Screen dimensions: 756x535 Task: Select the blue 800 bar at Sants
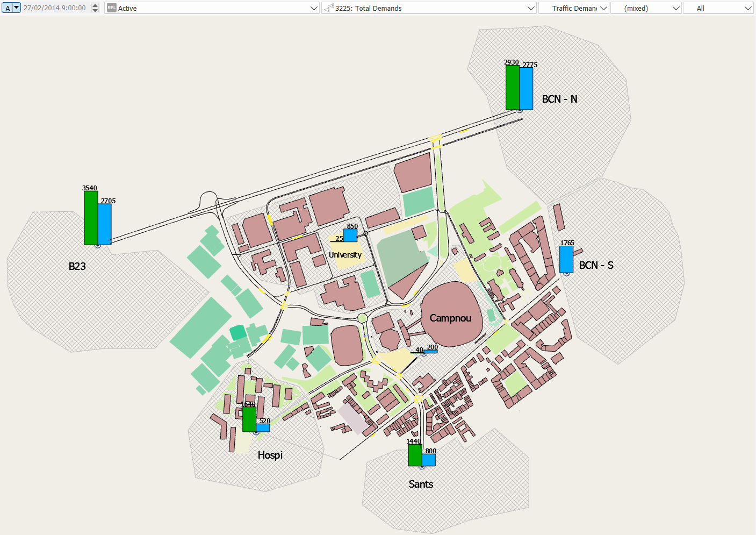pos(429,460)
